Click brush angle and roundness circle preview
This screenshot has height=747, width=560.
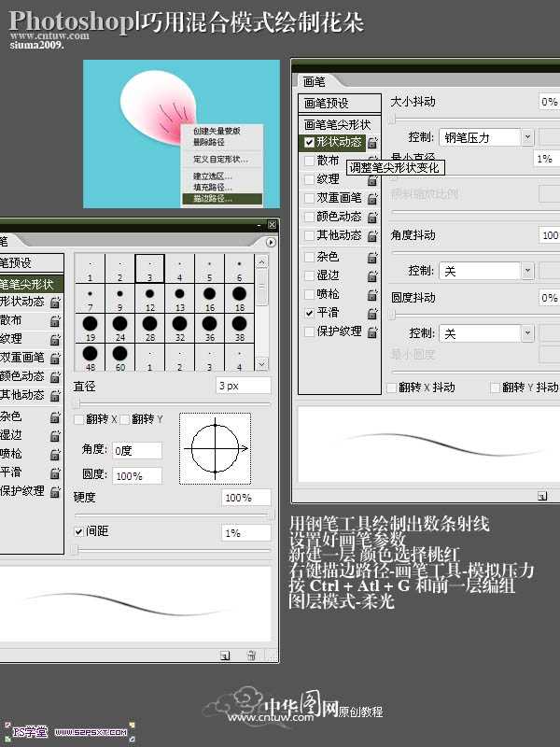216,449
